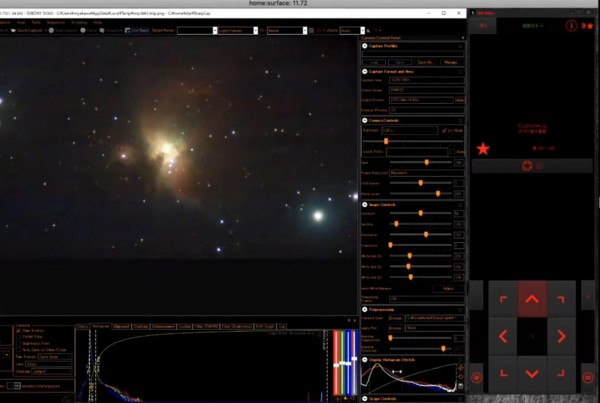This screenshot has width=600, height=403.
Task: Collapse the Camera Controls section
Action: click(365, 120)
